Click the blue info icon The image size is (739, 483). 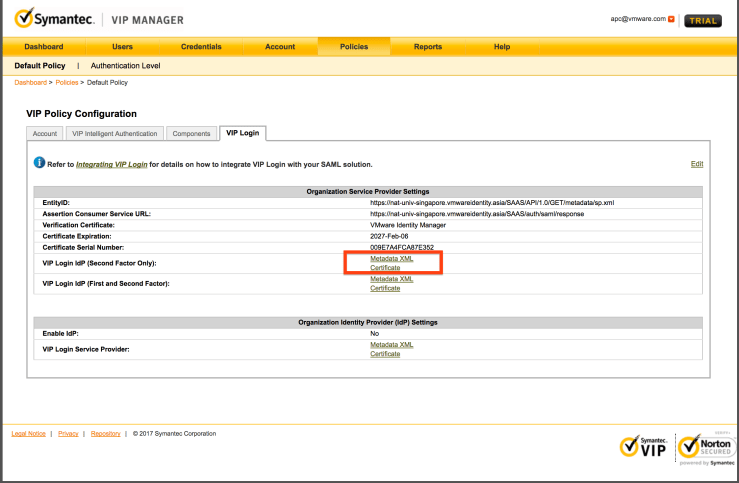point(40,163)
